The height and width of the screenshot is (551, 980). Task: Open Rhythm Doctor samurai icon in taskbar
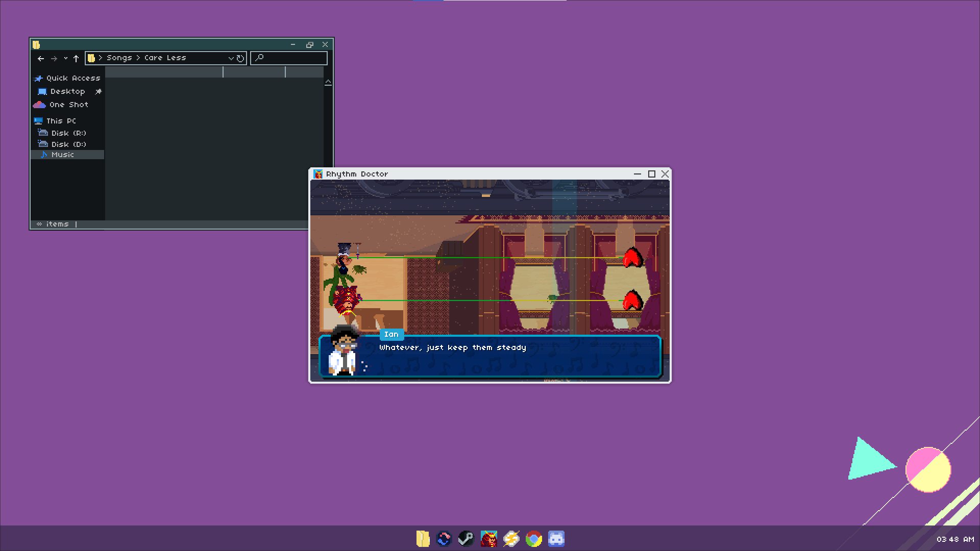tap(488, 539)
